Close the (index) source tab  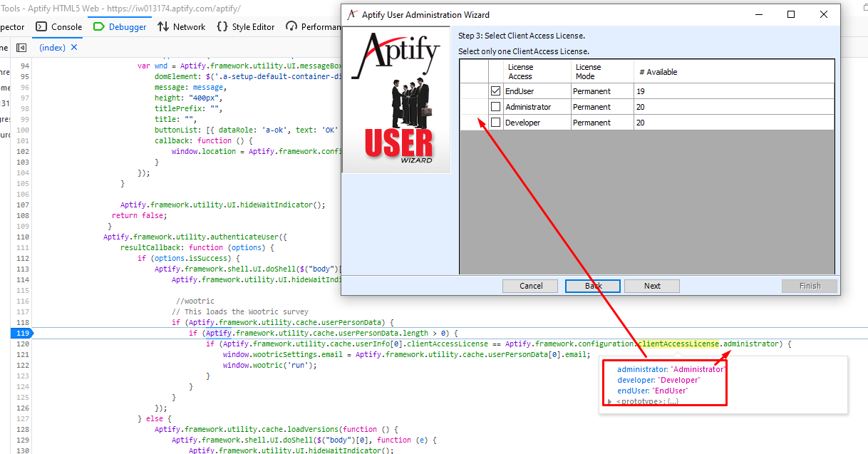click(74, 47)
